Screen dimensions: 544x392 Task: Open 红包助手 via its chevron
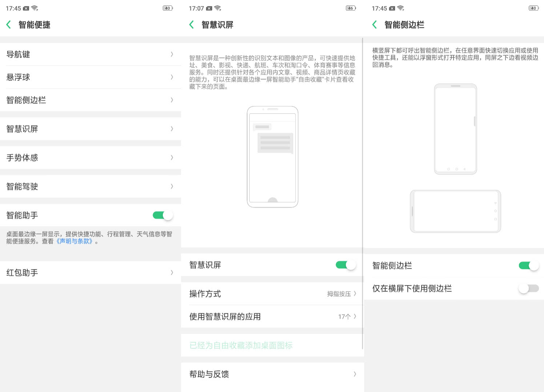pyautogui.click(x=172, y=273)
